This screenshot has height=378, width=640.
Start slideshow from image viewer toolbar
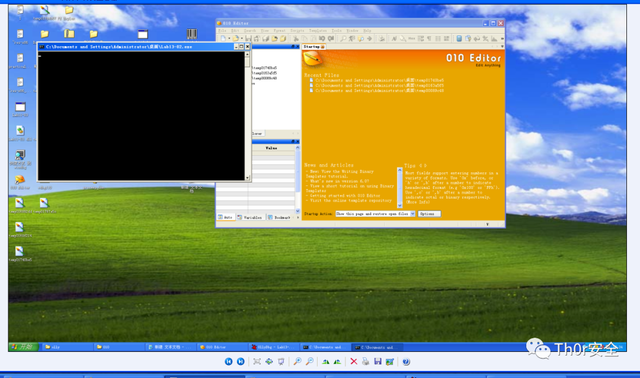click(281, 361)
